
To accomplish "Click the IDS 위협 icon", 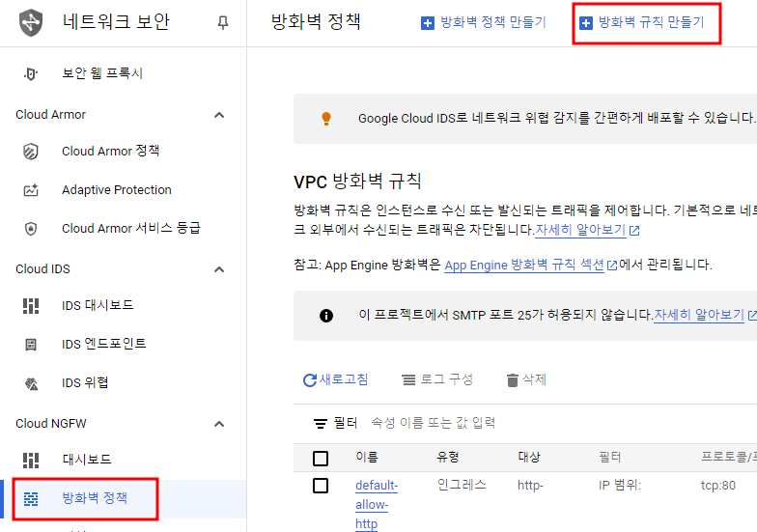I will click(31, 383).
